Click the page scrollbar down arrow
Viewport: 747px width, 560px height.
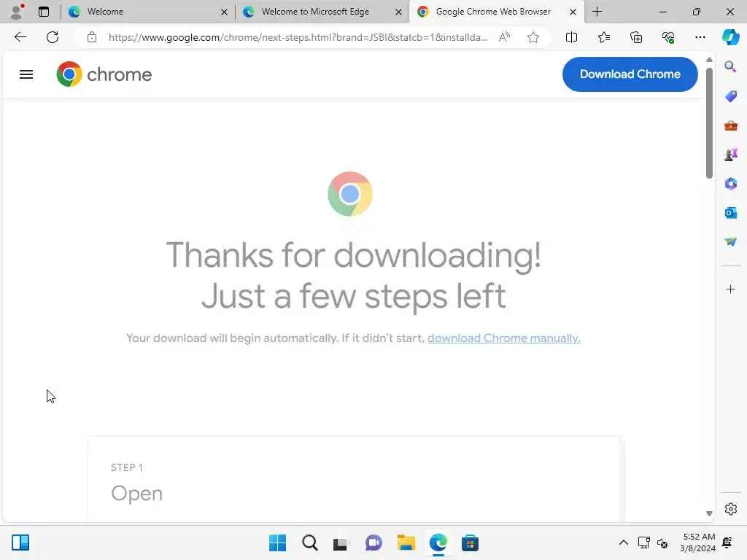click(709, 513)
